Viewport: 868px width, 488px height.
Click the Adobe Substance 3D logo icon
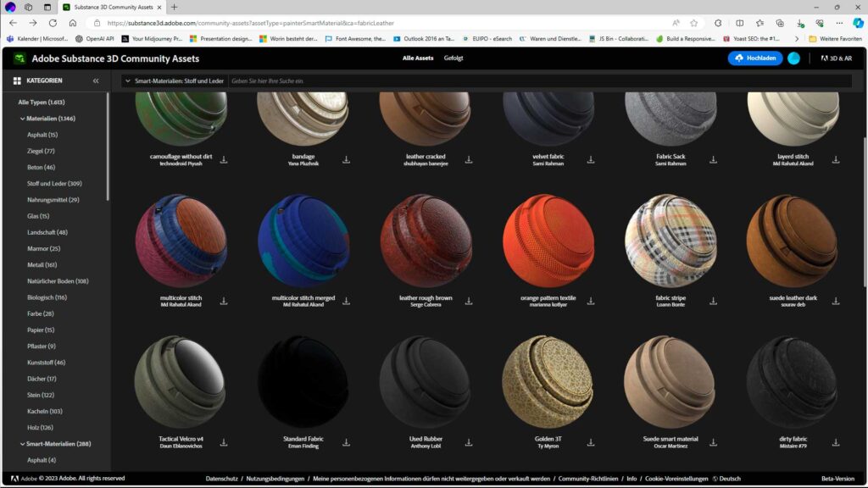click(20, 58)
